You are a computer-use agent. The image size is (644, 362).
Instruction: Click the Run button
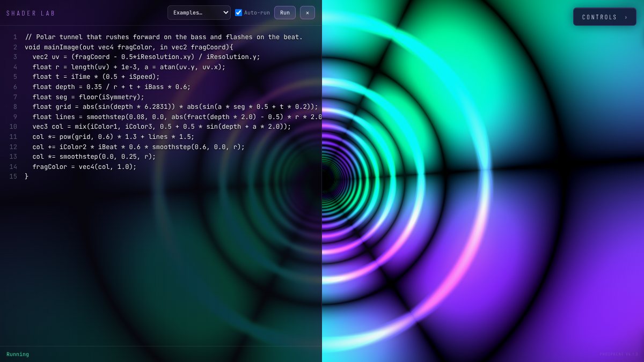[285, 12]
